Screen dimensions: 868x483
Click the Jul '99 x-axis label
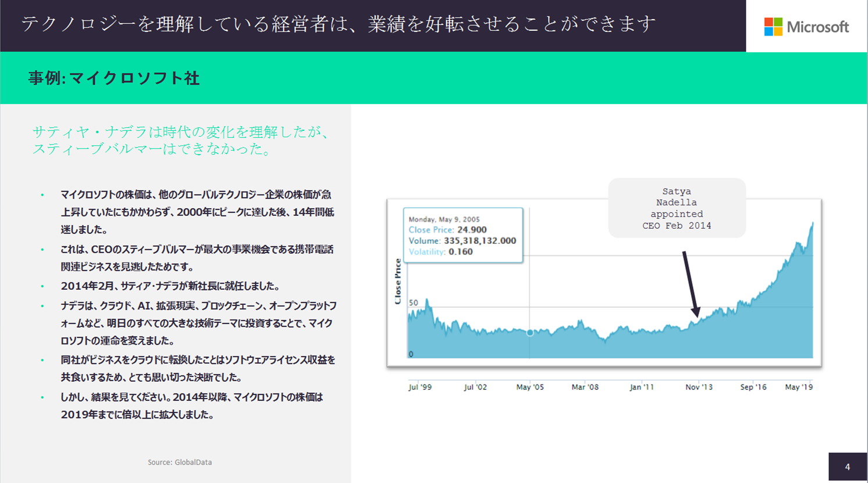[x=420, y=387]
